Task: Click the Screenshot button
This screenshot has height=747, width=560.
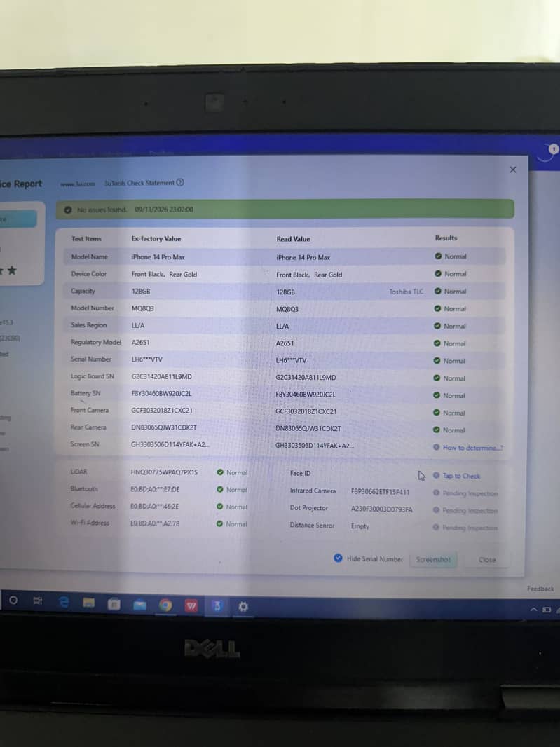Action: click(x=433, y=559)
